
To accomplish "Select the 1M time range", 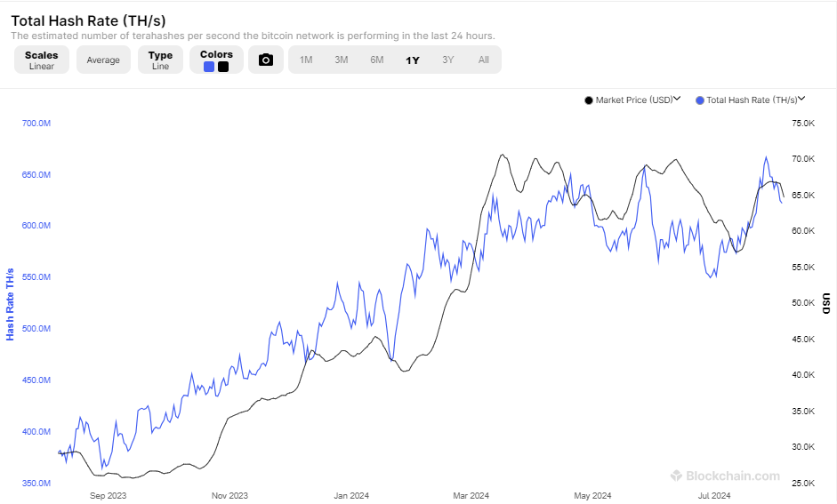I will click(x=306, y=60).
